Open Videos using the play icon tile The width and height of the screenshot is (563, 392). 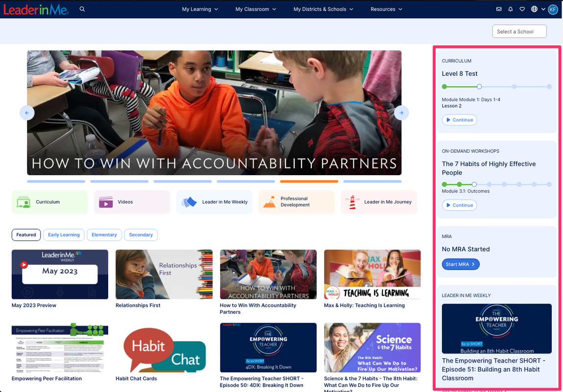(105, 202)
